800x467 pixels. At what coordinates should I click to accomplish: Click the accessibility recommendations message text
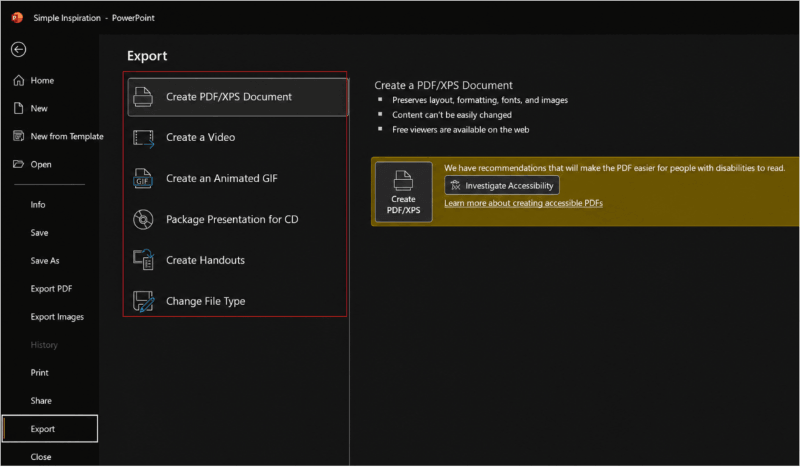[614, 168]
